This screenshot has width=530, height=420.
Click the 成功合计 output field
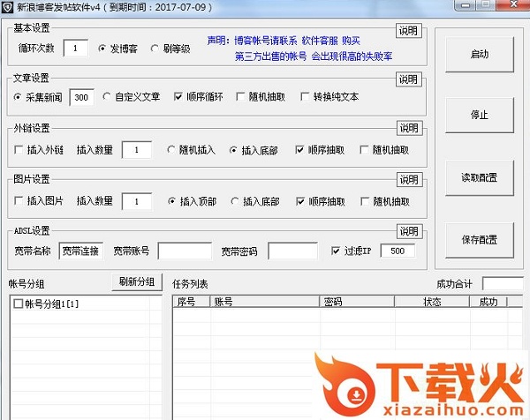503,284
